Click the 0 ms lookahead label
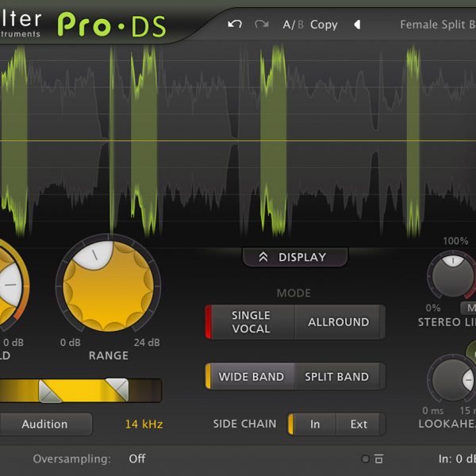Viewport: 476px width, 476px height. click(x=433, y=411)
